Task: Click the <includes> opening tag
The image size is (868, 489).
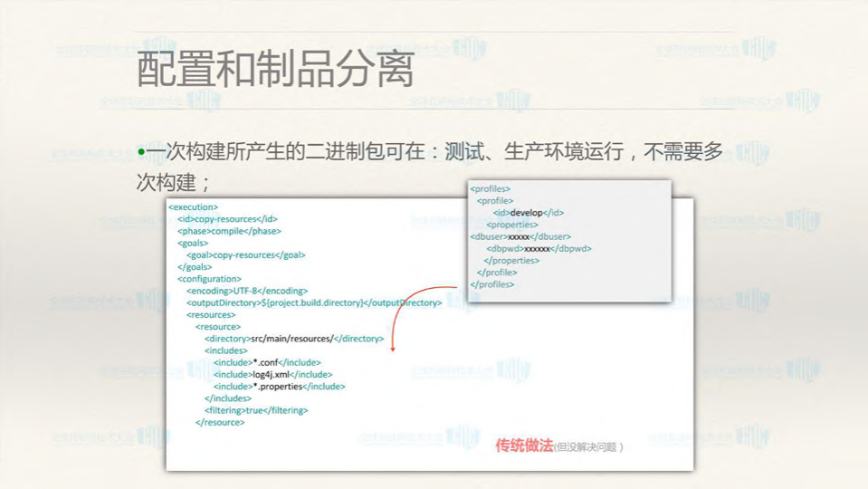Action: [226, 350]
